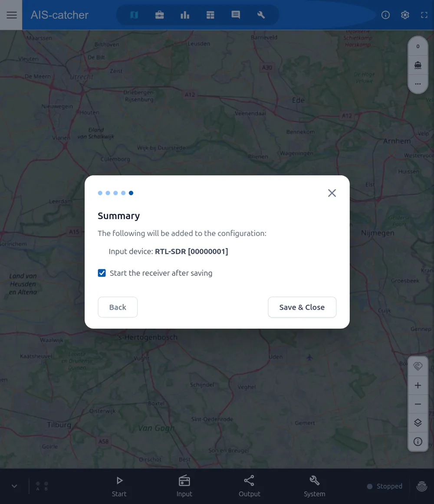
Task: Open the map layers selector
Action: pos(418,423)
